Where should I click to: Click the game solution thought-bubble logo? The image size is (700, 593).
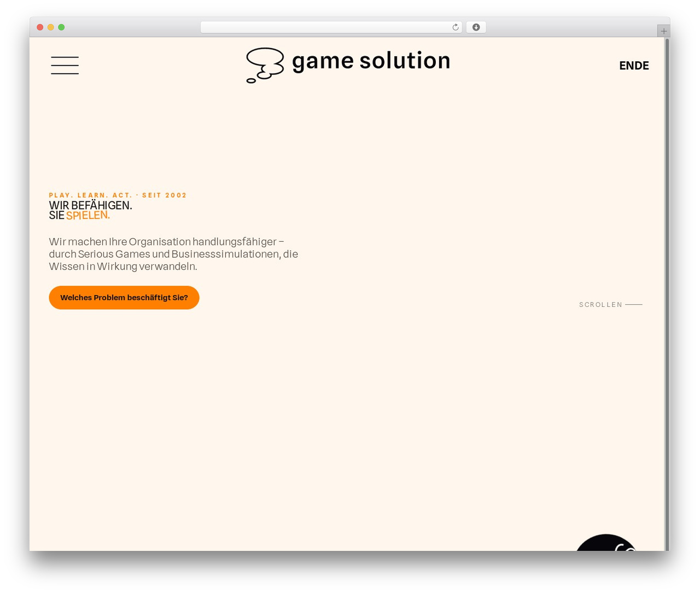point(265,65)
